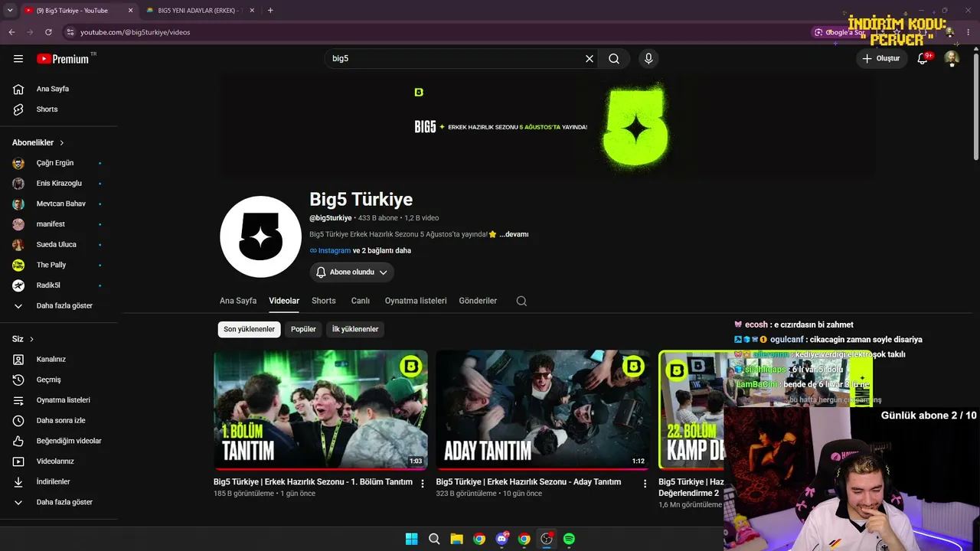
Task: Open the YouTube hamburger guide menu
Action: [18, 59]
